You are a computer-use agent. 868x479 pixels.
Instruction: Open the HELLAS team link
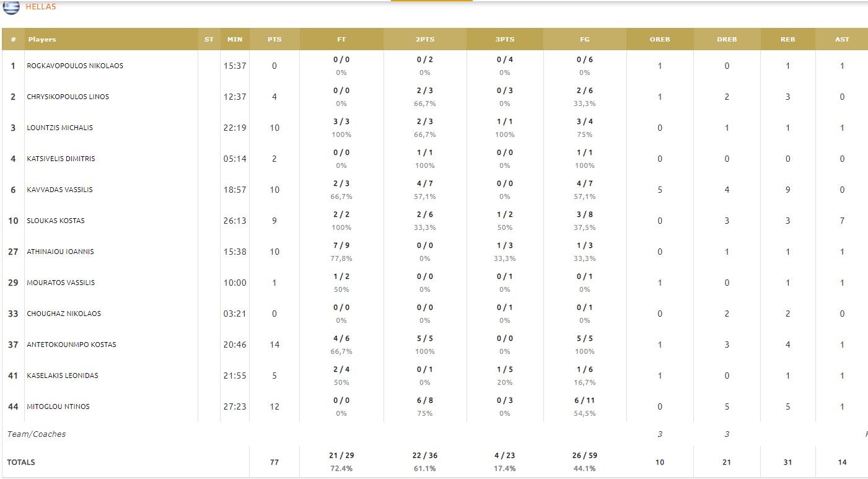point(41,7)
